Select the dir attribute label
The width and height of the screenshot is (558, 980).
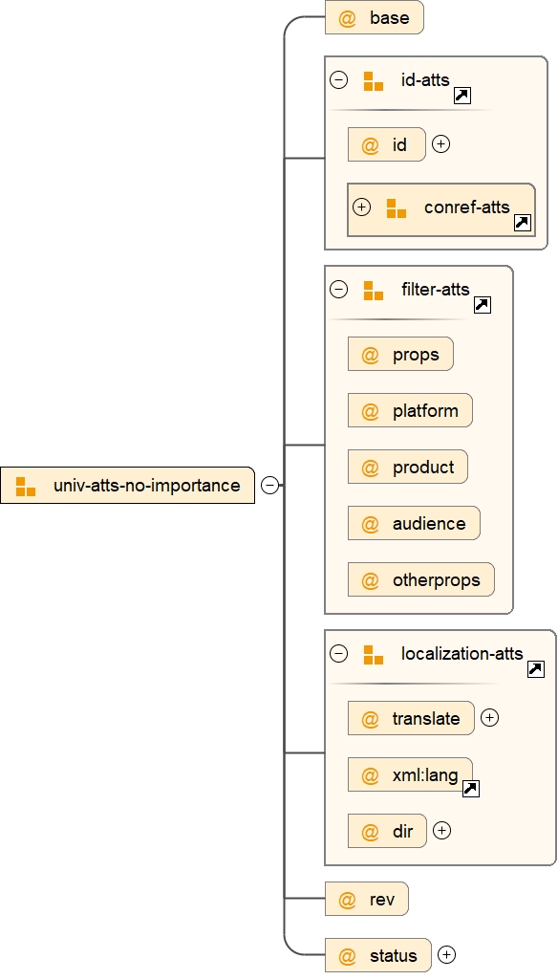click(x=403, y=831)
